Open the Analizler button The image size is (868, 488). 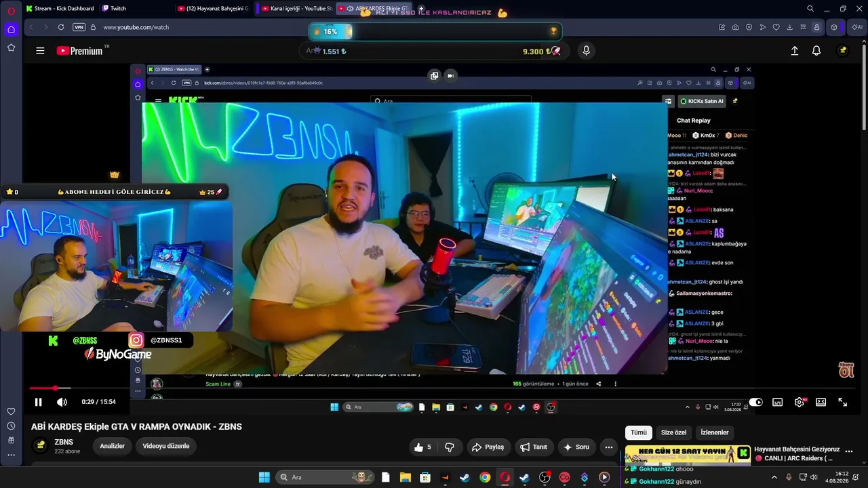coord(113,446)
